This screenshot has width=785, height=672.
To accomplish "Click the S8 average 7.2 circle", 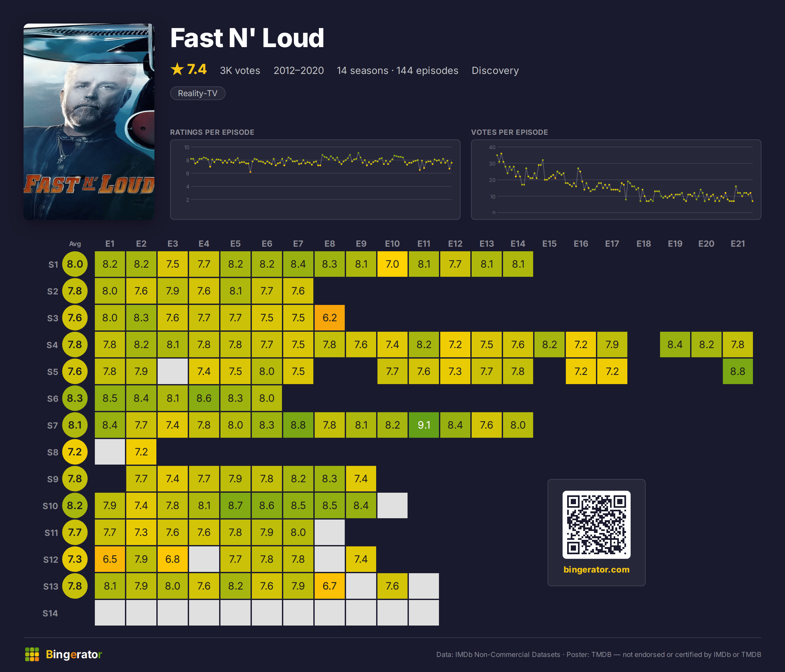I will (75, 452).
